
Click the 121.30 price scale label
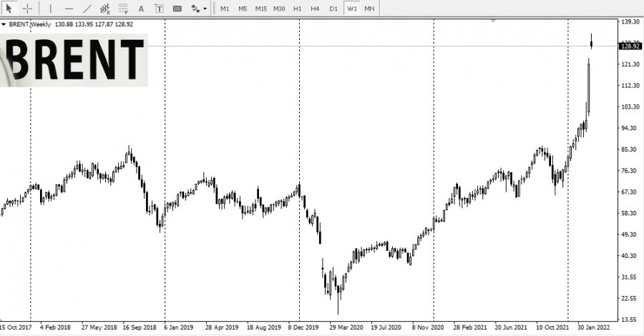(x=630, y=64)
